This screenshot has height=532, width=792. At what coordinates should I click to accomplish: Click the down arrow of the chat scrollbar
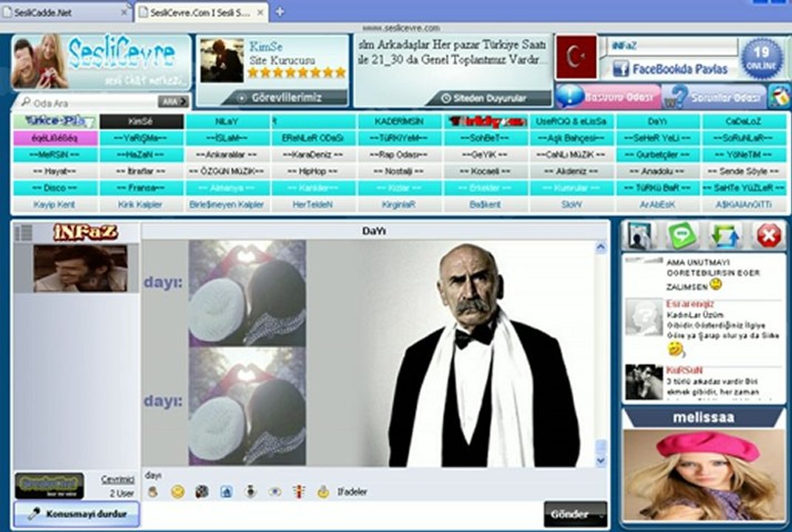[x=600, y=460]
